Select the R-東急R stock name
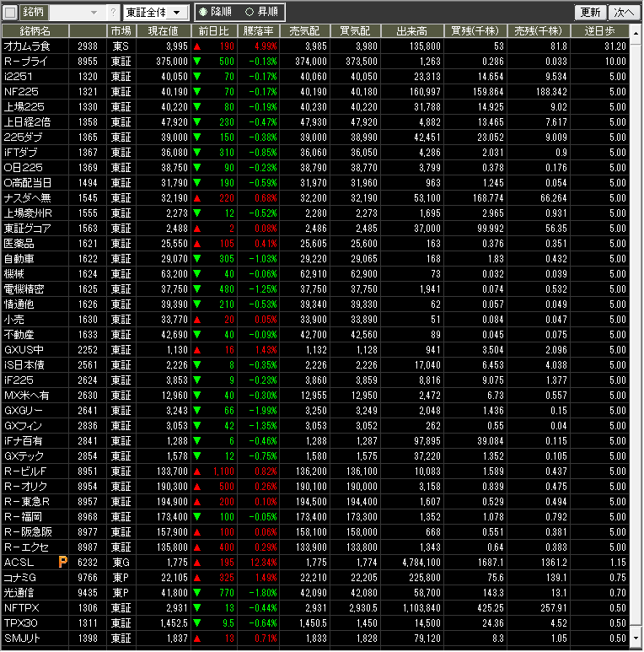The height and width of the screenshot is (652, 644). [x=27, y=502]
